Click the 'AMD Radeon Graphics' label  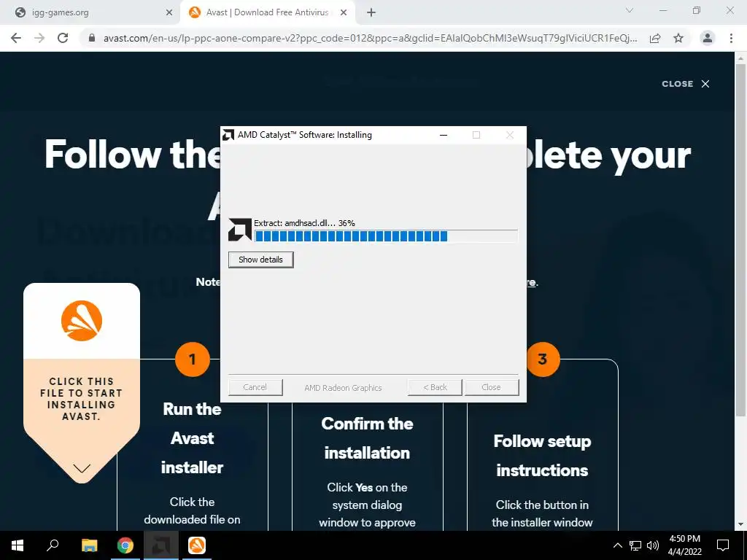coord(343,388)
